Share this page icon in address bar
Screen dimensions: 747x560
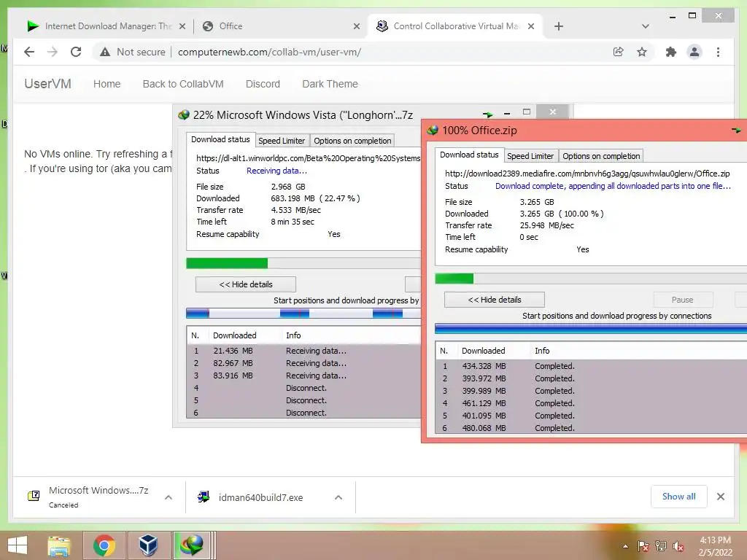(618, 52)
